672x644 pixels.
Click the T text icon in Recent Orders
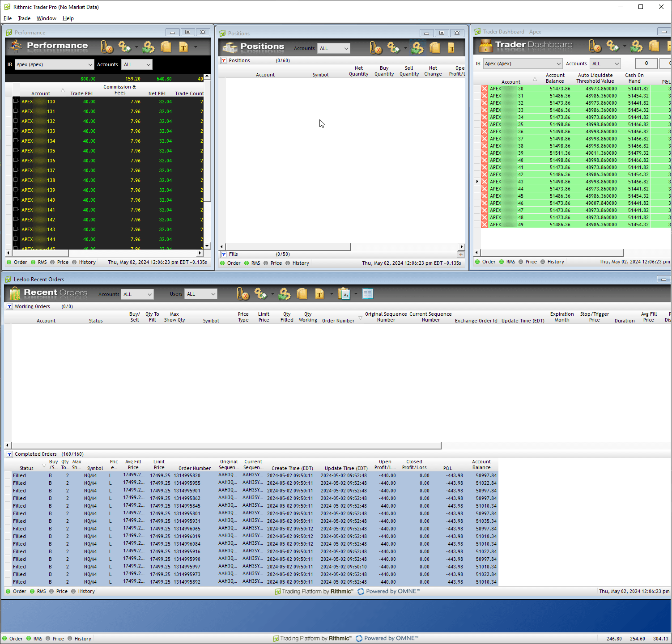319,294
